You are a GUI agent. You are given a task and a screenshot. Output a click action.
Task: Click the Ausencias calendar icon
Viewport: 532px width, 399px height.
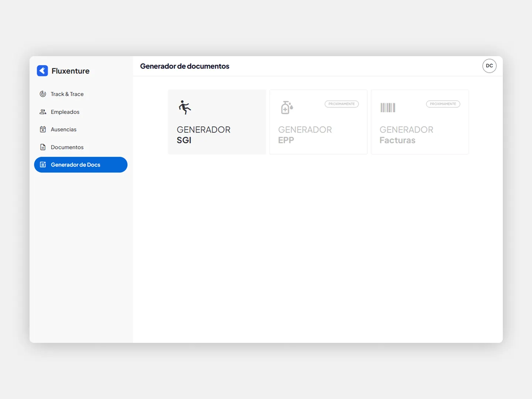coord(43,129)
